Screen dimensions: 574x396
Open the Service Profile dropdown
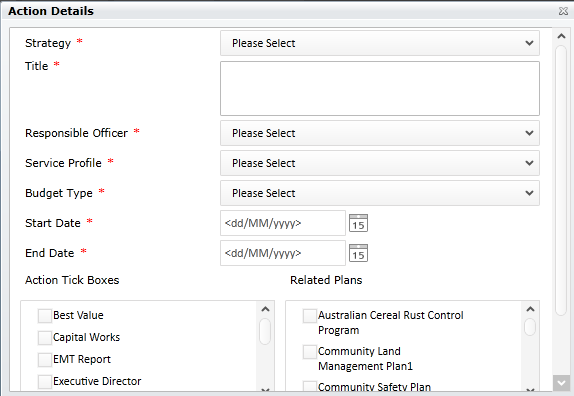click(380, 163)
